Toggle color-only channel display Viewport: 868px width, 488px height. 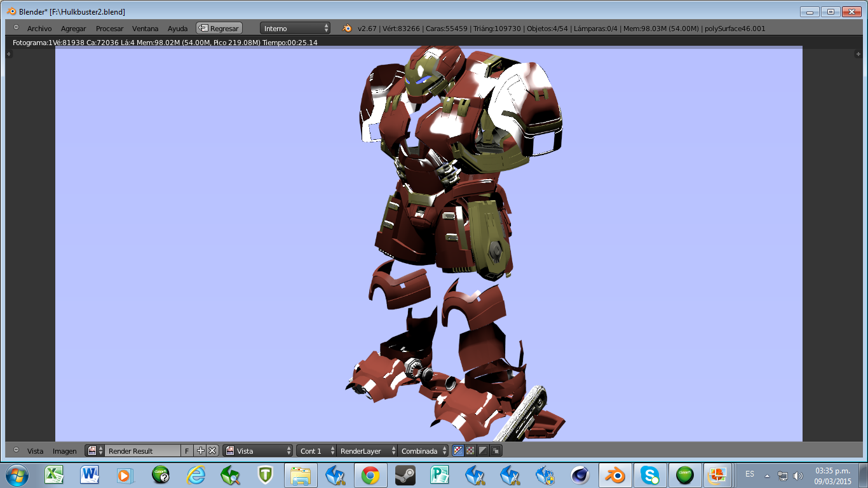click(470, 451)
